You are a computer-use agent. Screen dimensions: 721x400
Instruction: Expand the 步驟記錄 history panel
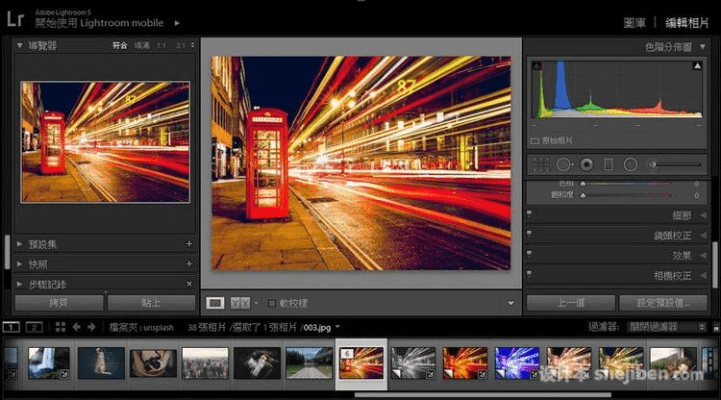point(20,284)
